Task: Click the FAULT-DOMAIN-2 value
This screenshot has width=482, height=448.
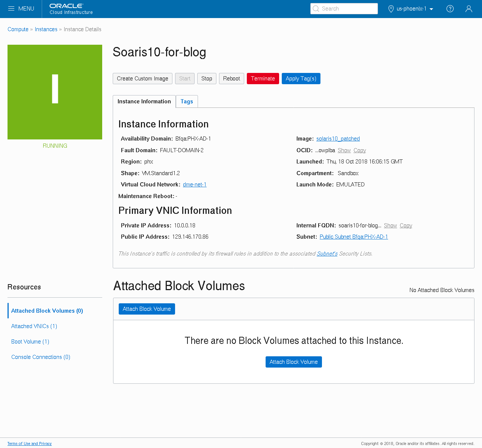Action: pos(182,150)
